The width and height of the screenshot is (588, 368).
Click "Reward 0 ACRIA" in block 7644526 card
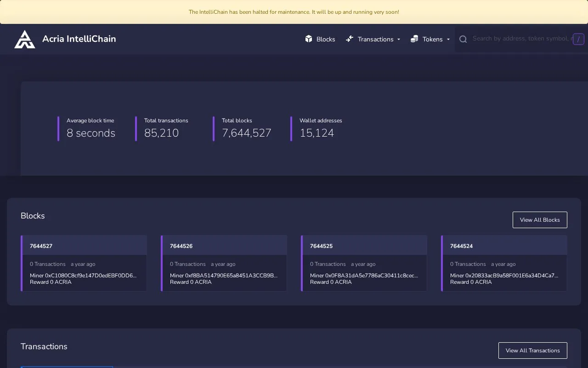pos(191,282)
